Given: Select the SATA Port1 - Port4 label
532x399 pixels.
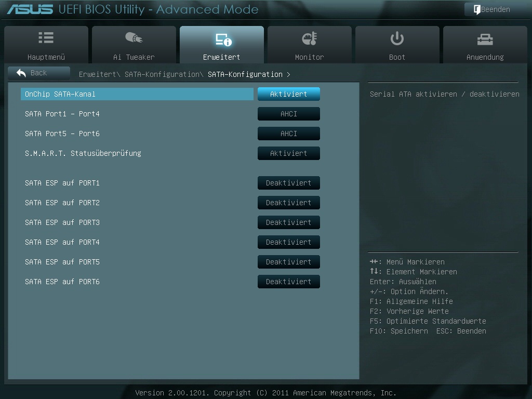Looking at the screenshot, I should (x=62, y=114).
